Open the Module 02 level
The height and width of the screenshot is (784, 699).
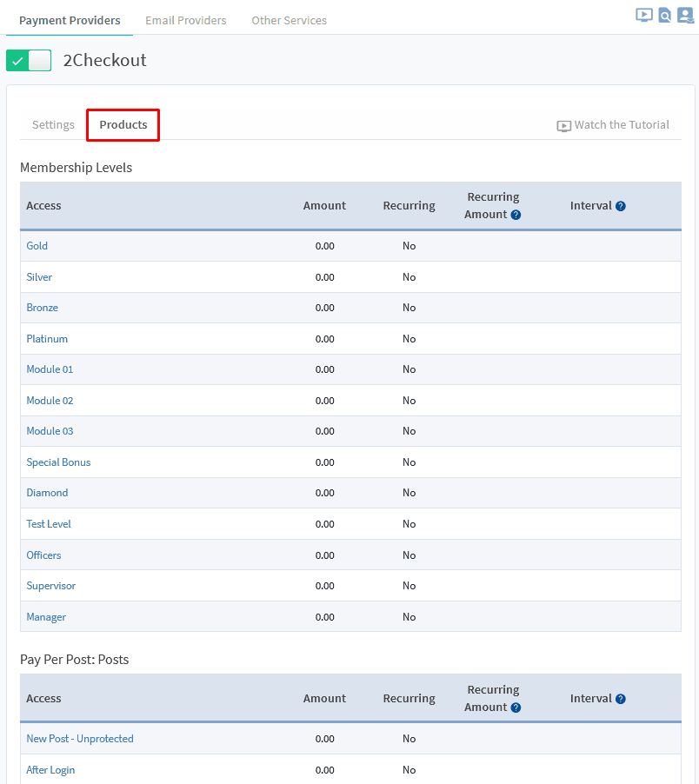[50, 401]
